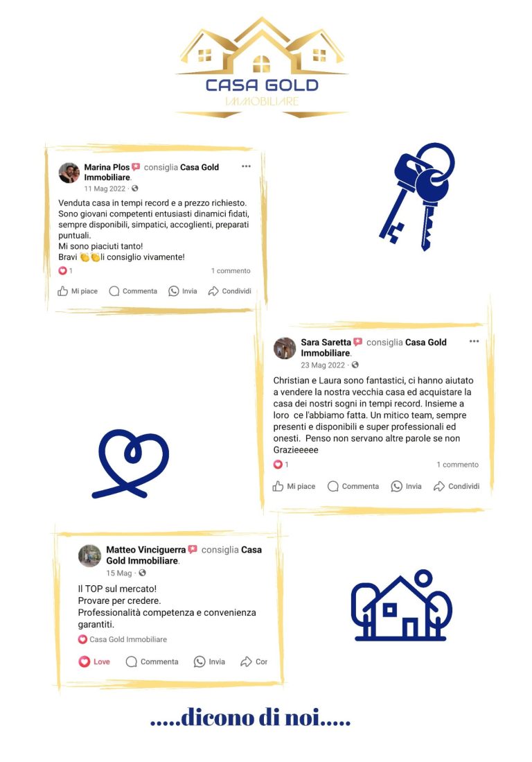The height and width of the screenshot is (762, 532).
Task: Click Matteo Vinciguerra's profile picture
Action: (x=90, y=555)
